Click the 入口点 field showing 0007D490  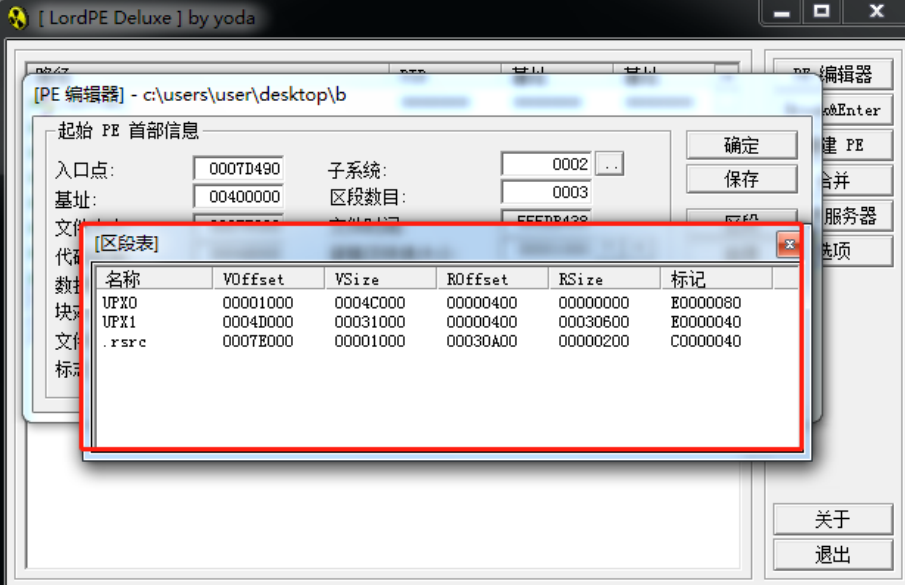[x=238, y=168]
